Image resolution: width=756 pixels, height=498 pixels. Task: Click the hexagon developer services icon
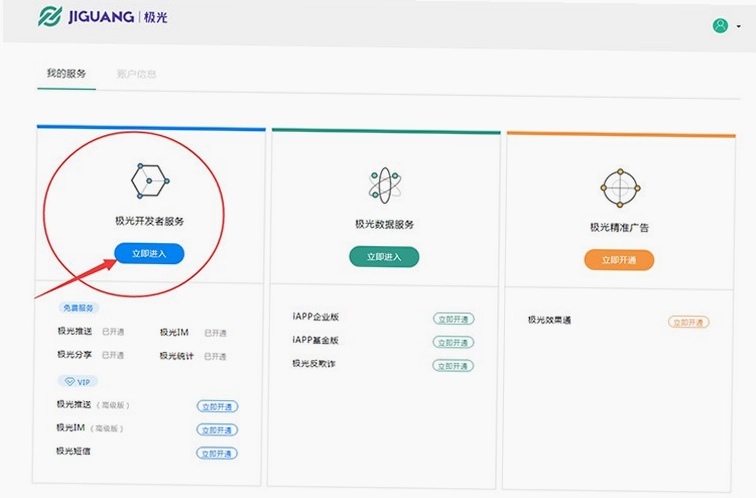point(149,181)
